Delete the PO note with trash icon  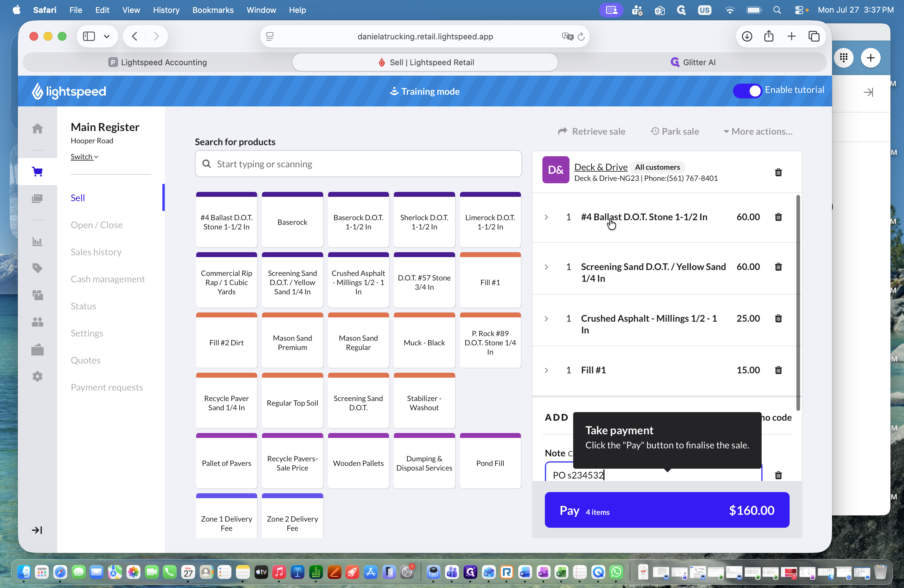pos(778,475)
